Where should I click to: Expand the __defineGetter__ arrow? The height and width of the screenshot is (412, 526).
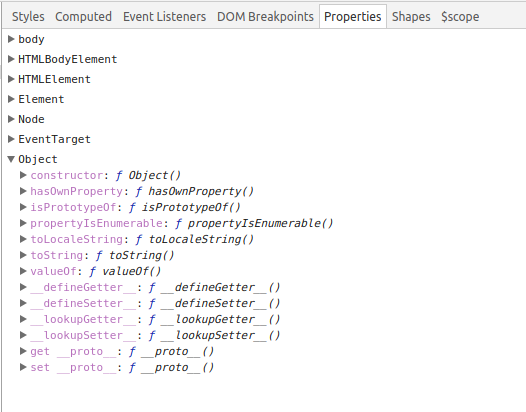pyautogui.click(x=23, y=287)
